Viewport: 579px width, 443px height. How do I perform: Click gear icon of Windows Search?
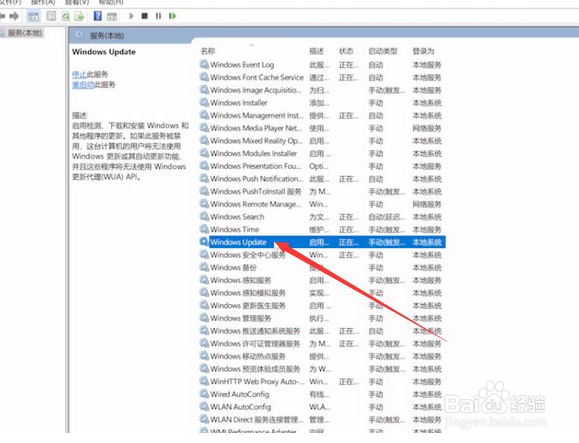click(x=204, y=216)
